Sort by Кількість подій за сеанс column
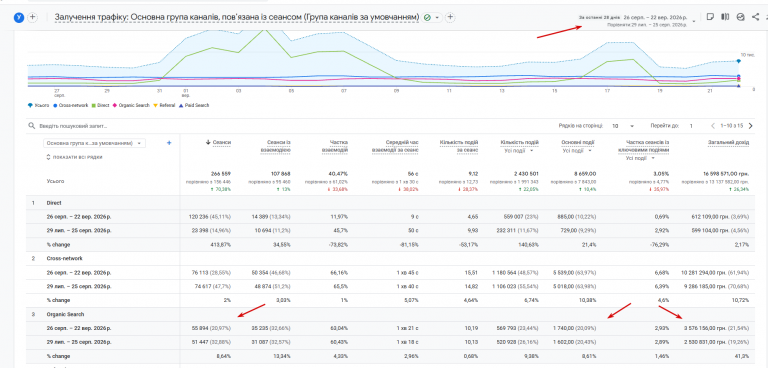The width and height of the screenshot is (768, 368). point(459,146)
